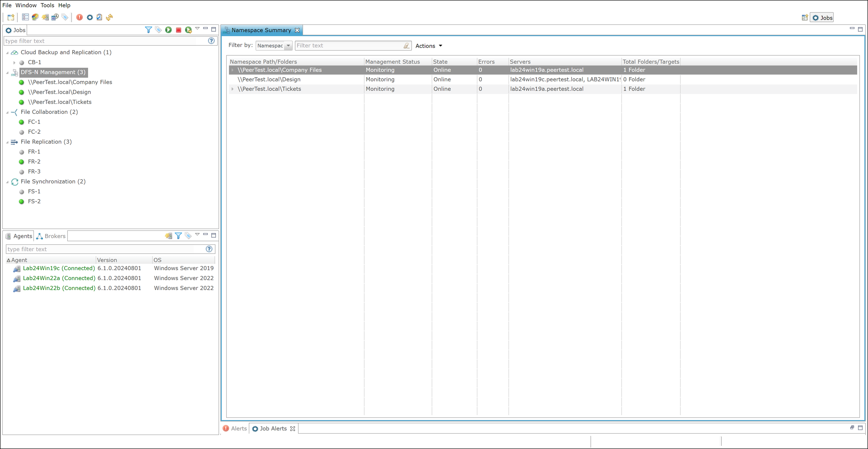Expand the \\PeerTest.local\Tickets table row
The image size is (868, 449).
coord(233,89)
